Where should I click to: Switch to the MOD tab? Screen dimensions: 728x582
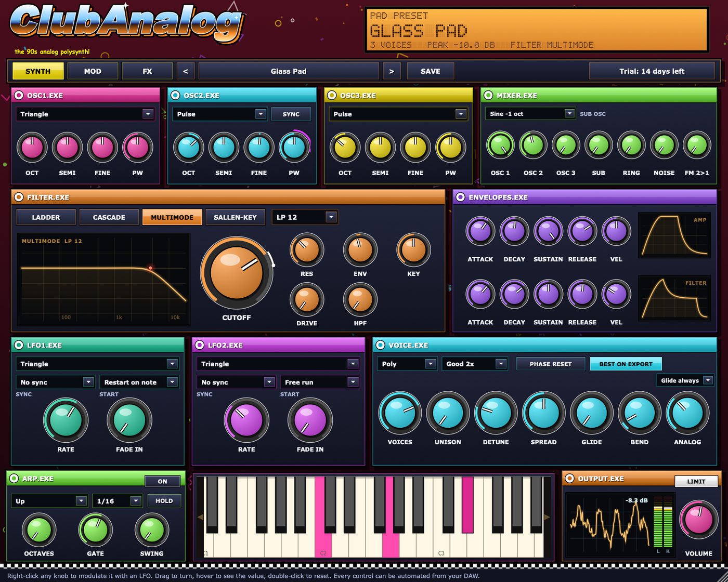[93, 71]
